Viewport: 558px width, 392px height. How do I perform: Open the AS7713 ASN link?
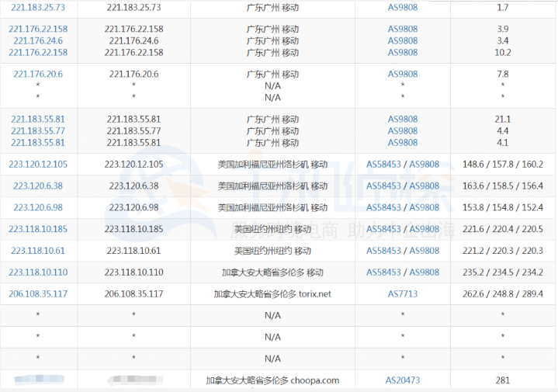tap(402, 294)
